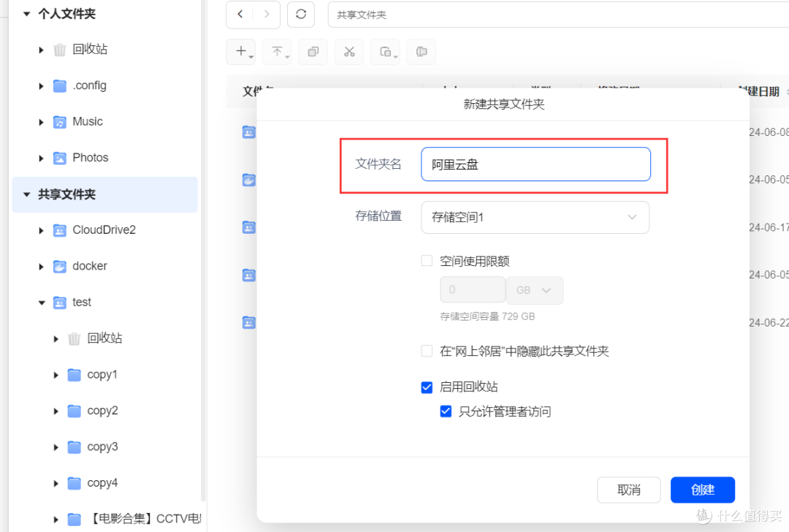Screen dimensions: 789x532
Task: Click the CloudDrive2 shared folder icon
Action: click(x=59, y=230)
